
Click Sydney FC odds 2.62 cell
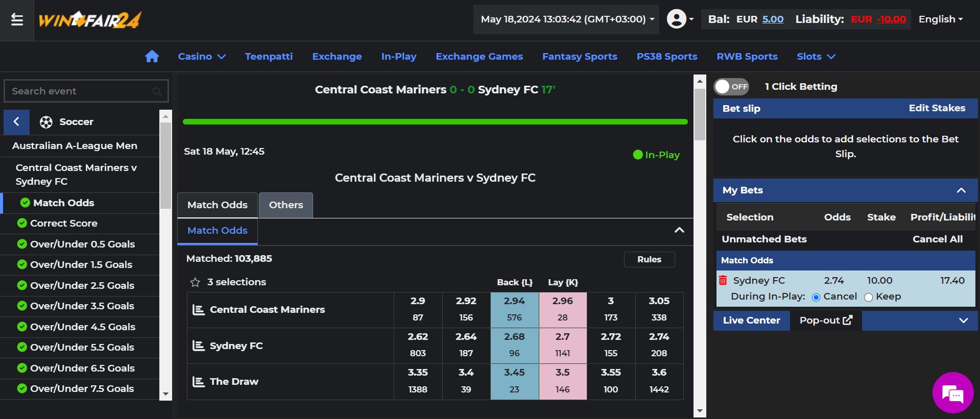click(x=418, y=346)
